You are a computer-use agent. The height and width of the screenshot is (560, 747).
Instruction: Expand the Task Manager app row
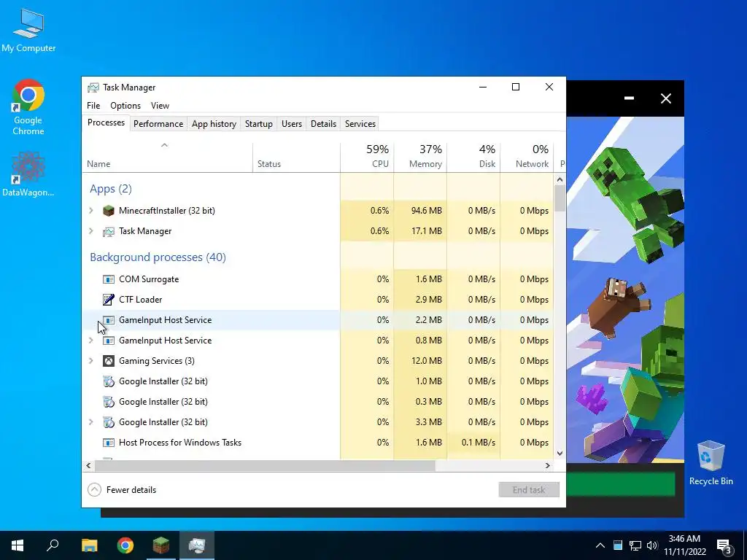click(91, 231)
